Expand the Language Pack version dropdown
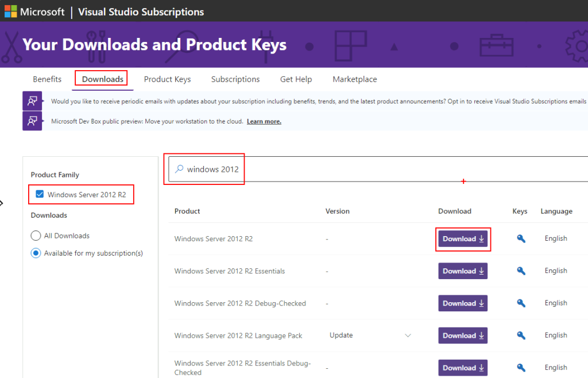 click(x=408, y=335)
